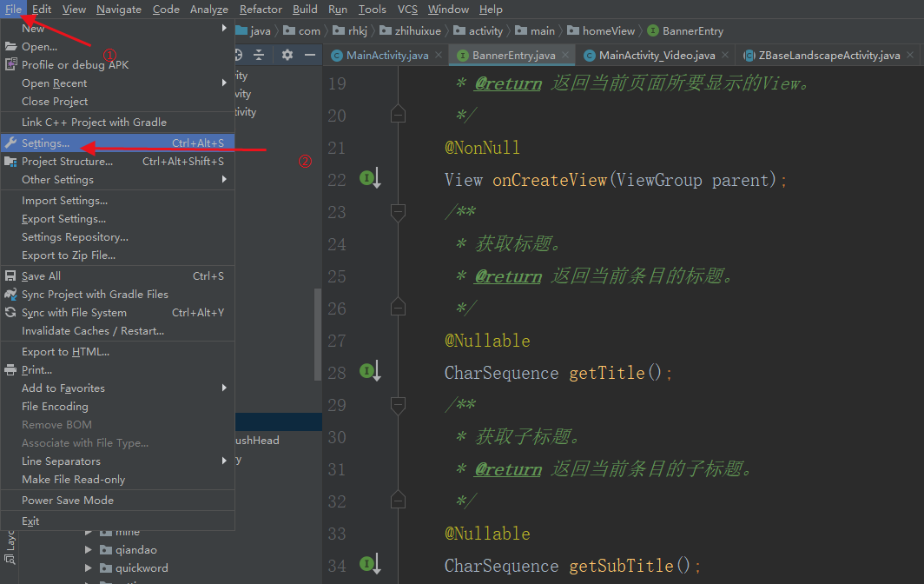Click implementation gutter icon on line 34
Screen dimensions: 924x584
(x=370, y=563)
